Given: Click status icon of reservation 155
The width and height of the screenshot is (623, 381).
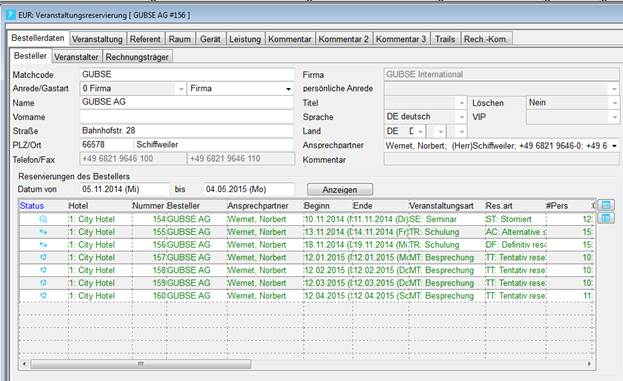Looking at the screenshot, I should [43, 232].
